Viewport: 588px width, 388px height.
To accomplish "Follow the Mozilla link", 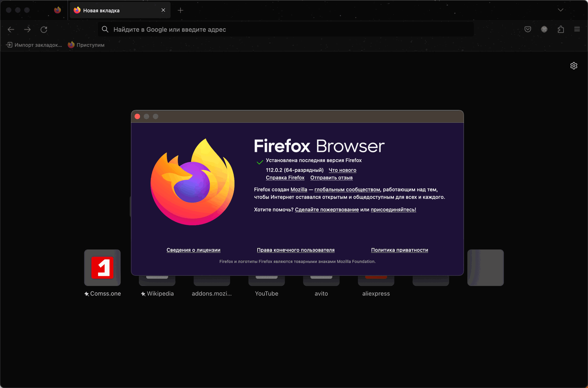I will (x=299, y=189).
